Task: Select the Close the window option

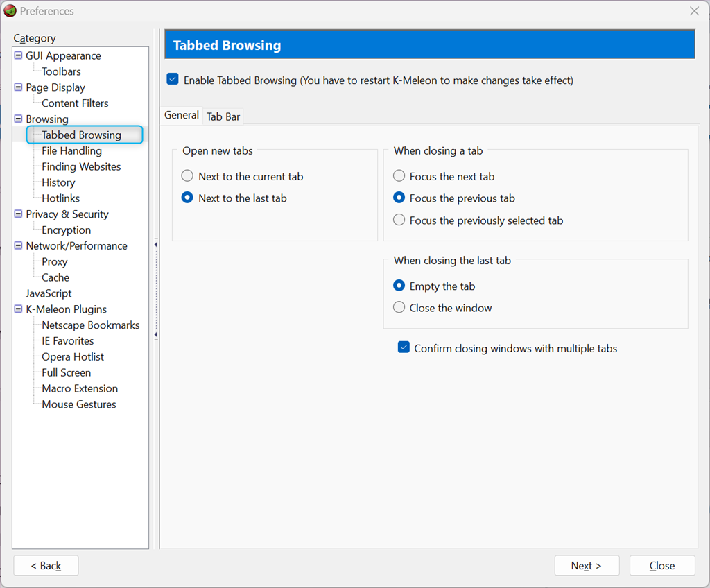Action: 399,307
